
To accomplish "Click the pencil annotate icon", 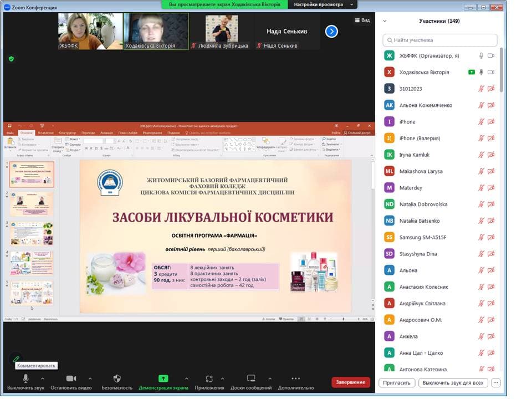I will point(16,359).
